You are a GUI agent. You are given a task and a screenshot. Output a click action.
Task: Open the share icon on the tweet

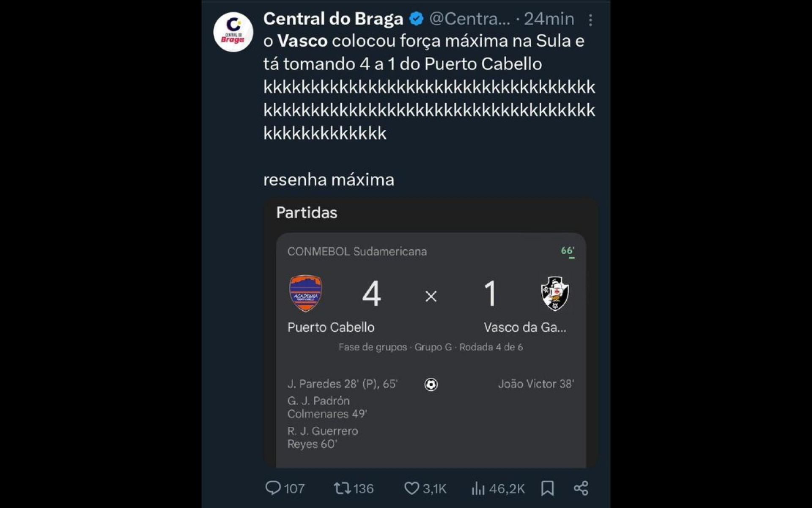(582, 488)
